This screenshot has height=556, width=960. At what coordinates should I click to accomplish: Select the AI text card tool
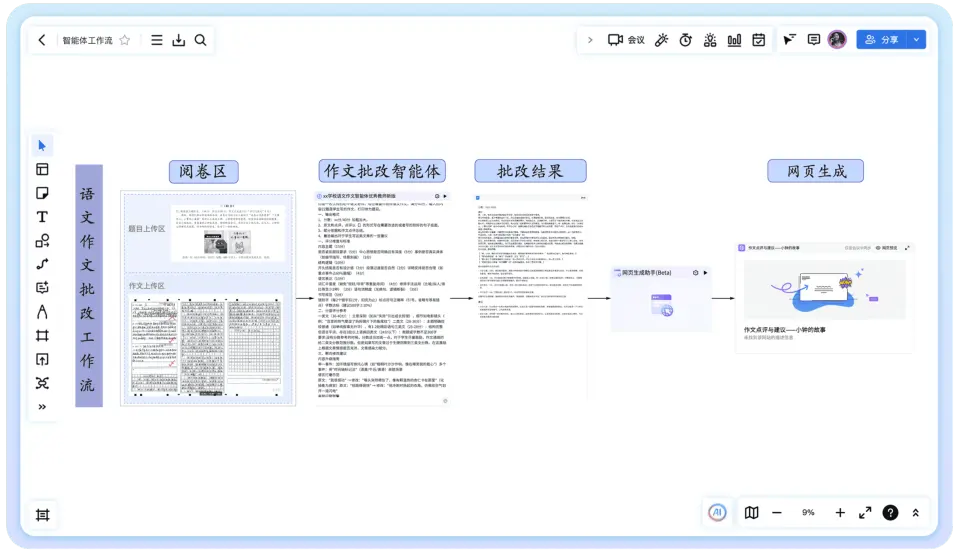pyautogui.click(x=42, y=288)
